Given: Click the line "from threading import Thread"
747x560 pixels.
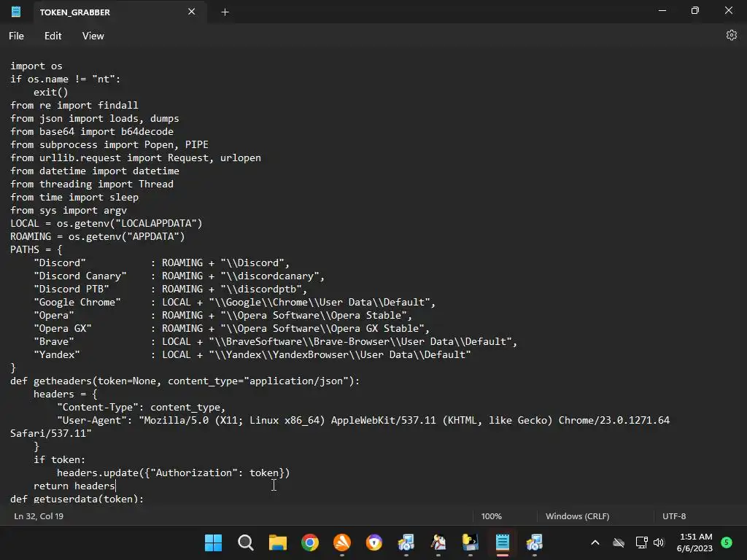Looking at the screenshot, I should coord(92,184).
